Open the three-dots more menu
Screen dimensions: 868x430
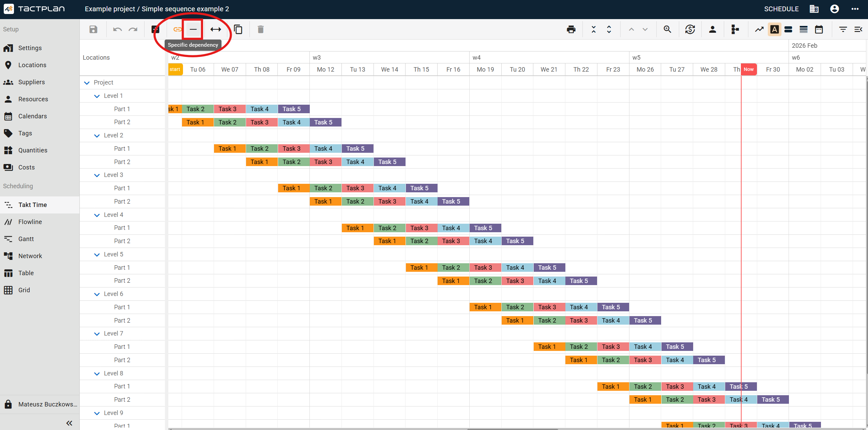pos(855,9)
